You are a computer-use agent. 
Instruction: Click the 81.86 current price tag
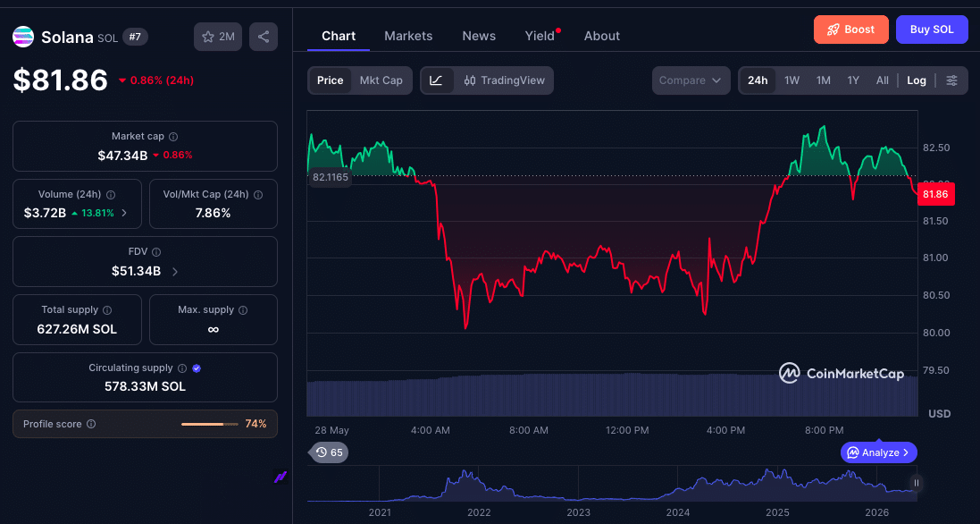click(x=935, y=194)
